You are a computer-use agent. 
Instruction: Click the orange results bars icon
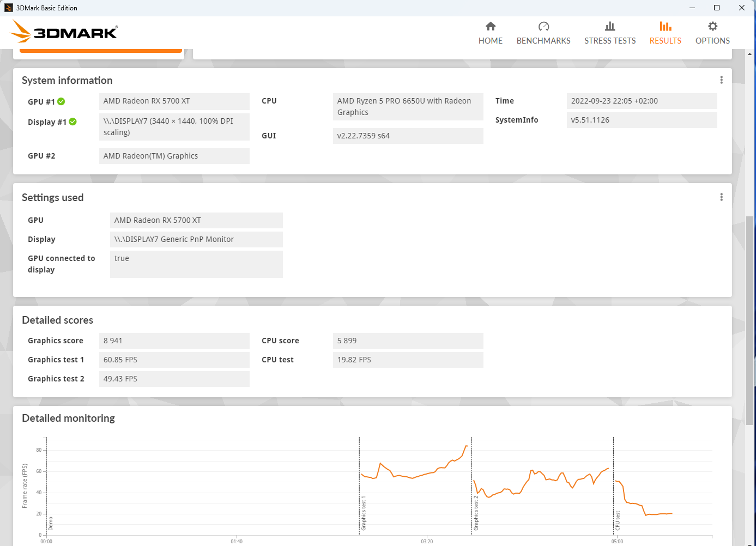666,26
